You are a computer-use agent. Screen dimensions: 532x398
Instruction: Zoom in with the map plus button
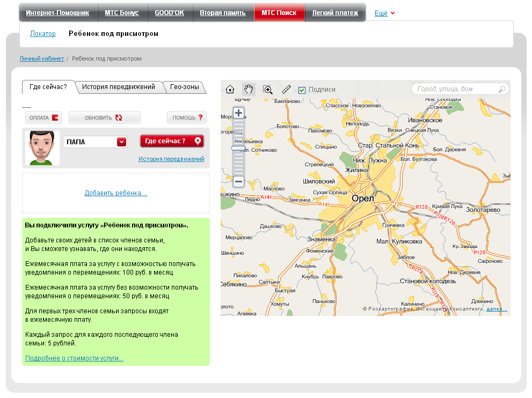(239, 113)
